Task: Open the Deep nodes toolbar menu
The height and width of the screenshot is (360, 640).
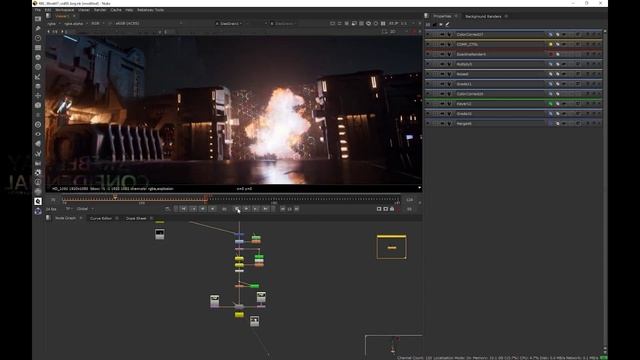Action: [38, 124]
